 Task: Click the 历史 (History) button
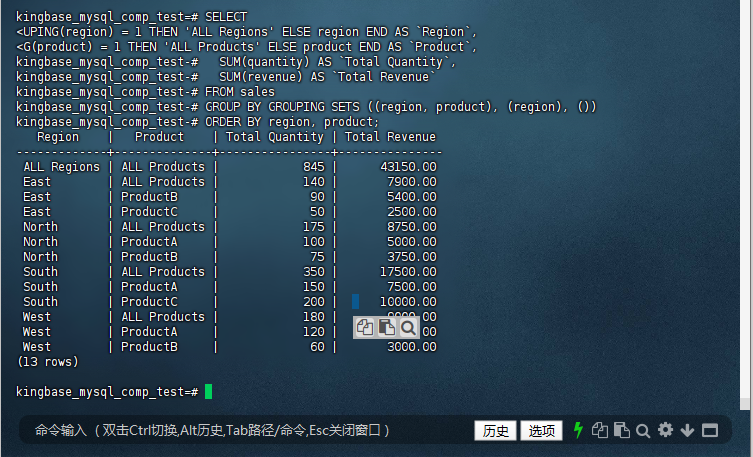tap(495, 431)
